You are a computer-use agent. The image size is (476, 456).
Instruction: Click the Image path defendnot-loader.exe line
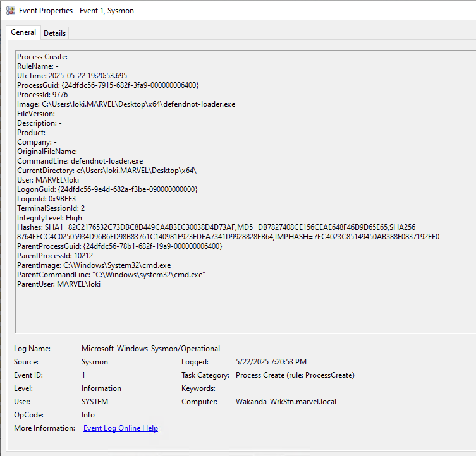coord(126,104)
